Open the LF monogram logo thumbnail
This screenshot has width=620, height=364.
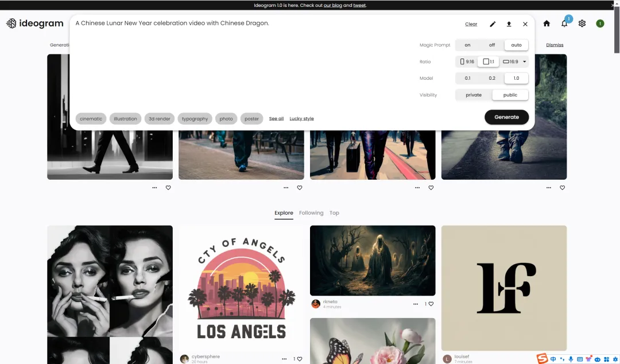(504, 288)
